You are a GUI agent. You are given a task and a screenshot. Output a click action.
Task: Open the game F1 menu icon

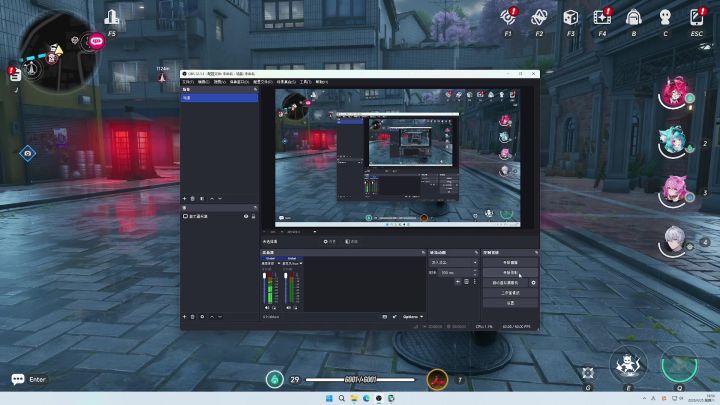(x=508, y=18)
